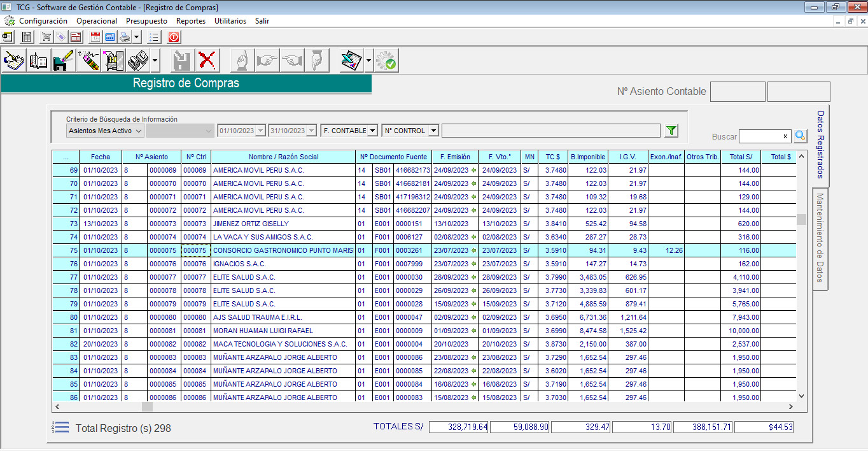Screen dimensions: 868x451
Task: Click the gear with green checkmark icon
Action: tap(386, 61)
